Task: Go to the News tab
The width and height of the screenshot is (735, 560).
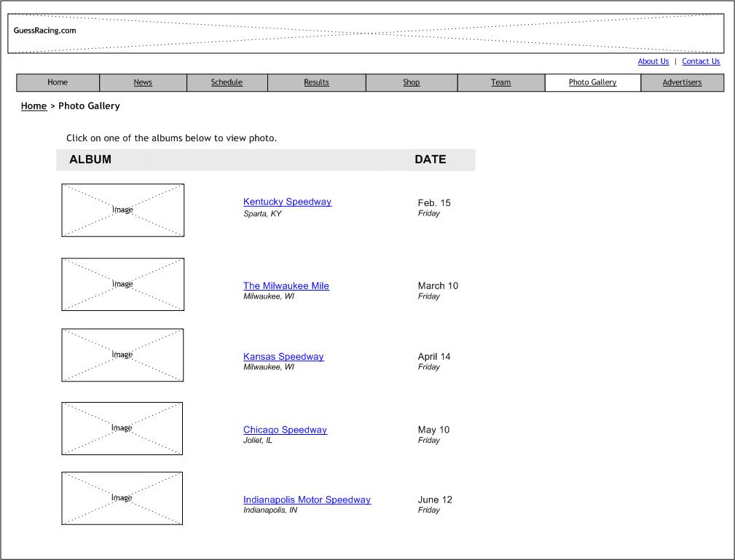Action: (143, 82)
